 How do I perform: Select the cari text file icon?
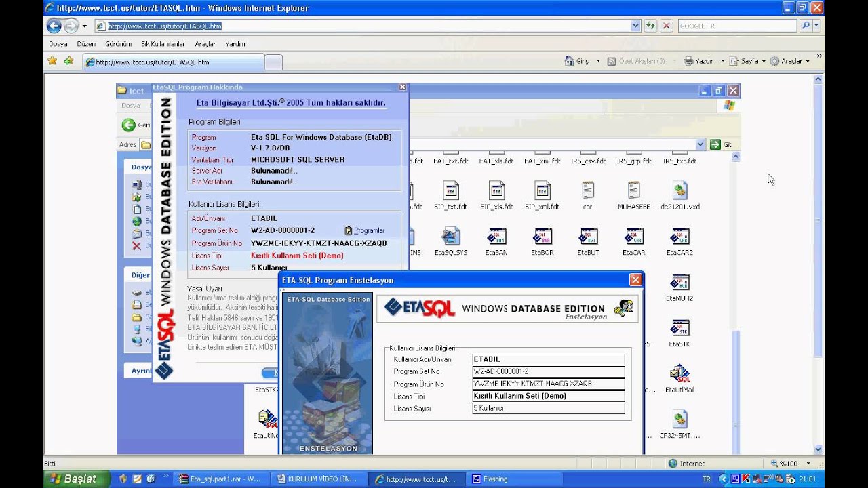pos(588,190)
